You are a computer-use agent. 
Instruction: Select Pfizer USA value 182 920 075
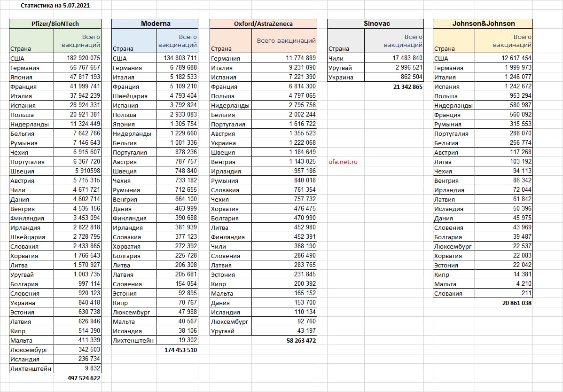tap(78, 58)
